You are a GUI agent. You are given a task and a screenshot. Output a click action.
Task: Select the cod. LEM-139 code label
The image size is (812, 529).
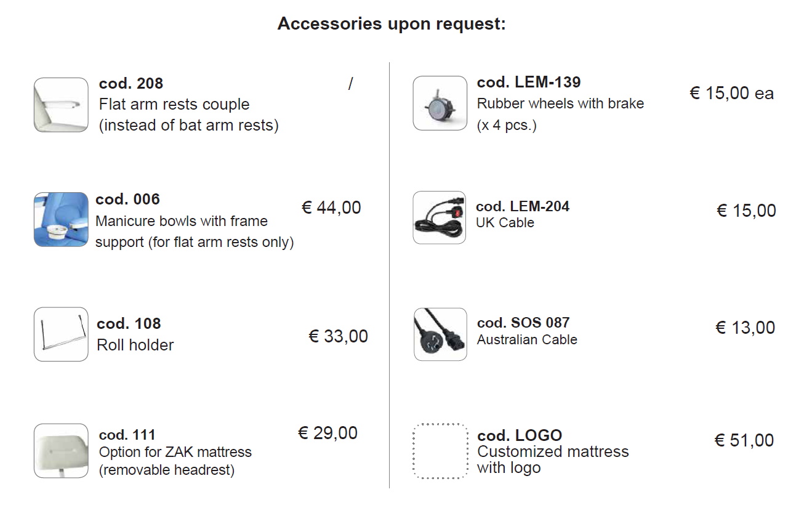pos(529,83)
